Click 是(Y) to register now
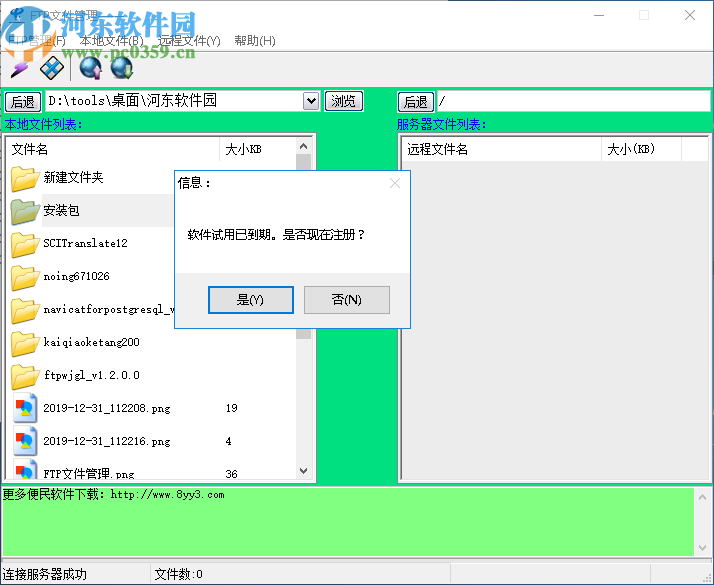Viewport: 714px width, 585px height. 250,300
